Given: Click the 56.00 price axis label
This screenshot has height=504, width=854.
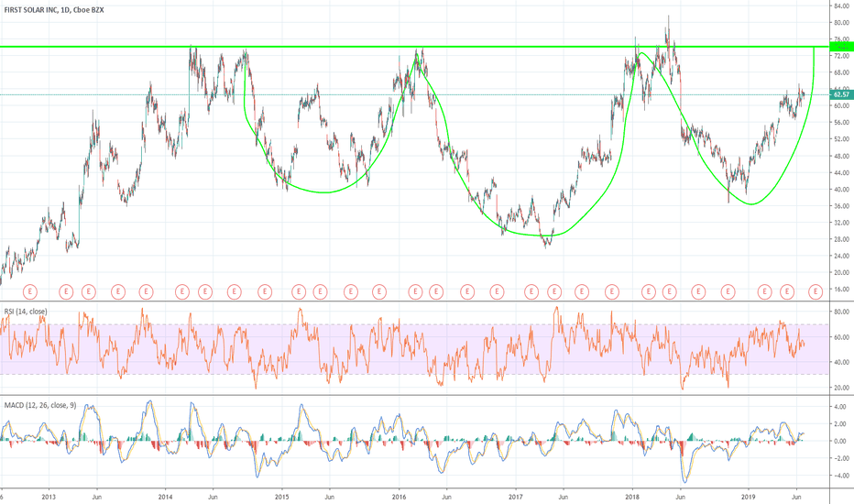Looking at the screenshot, I should tap(841, 123).
